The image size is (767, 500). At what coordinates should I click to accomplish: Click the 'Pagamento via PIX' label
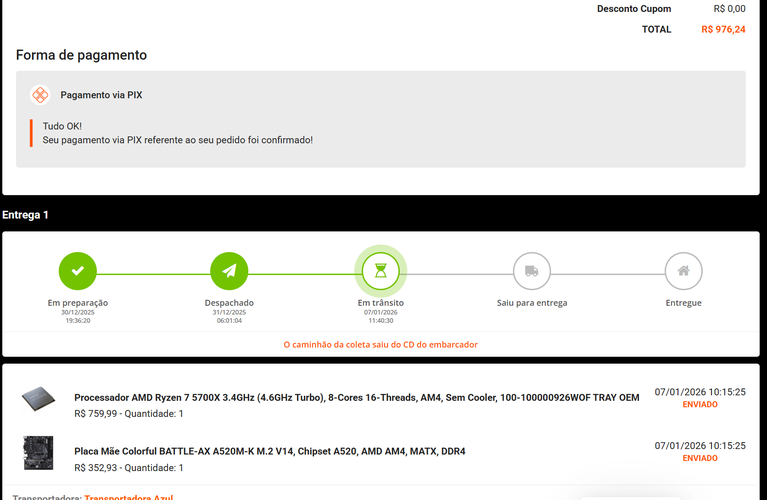click(101, 95)
